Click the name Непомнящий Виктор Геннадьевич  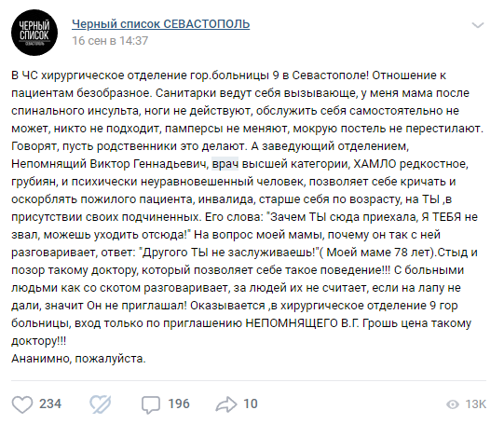click(x=110, y=164)
